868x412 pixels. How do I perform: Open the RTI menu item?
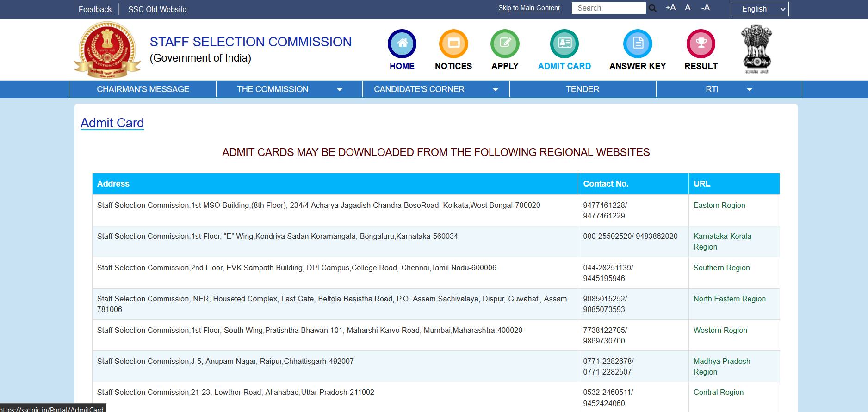712,89
